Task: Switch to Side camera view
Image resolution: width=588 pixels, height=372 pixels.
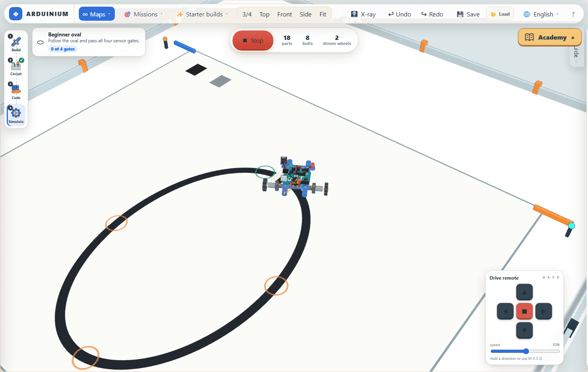Action: pos(306,14)
